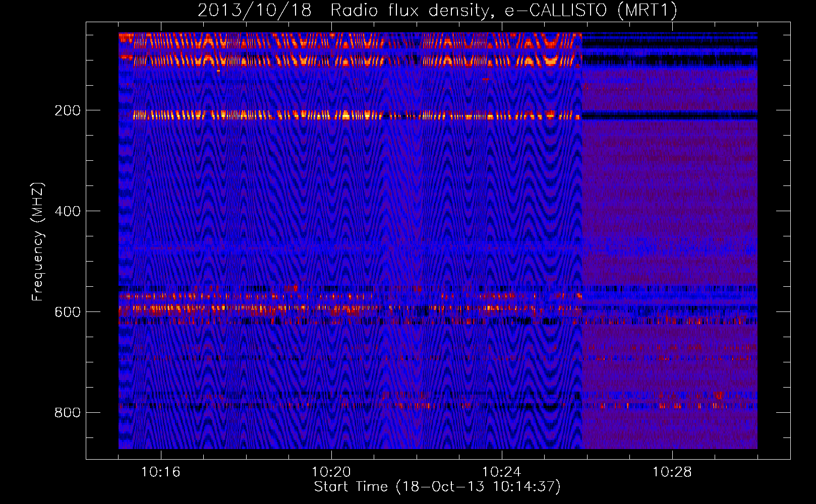
Task: Click the 10:28 time tick label
Action: (672, 472)
